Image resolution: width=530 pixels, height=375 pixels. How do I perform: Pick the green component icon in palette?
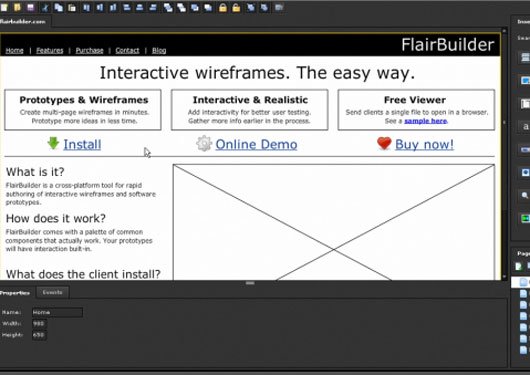(525, 218)
